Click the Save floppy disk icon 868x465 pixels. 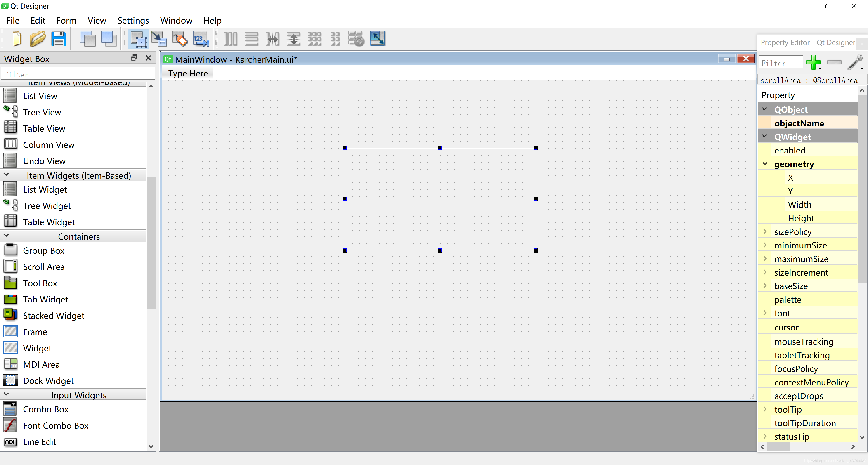point(59,39)
